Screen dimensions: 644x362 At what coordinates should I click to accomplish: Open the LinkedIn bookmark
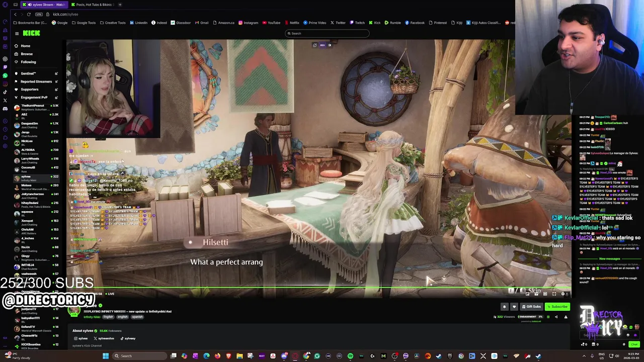coord(138,23)
